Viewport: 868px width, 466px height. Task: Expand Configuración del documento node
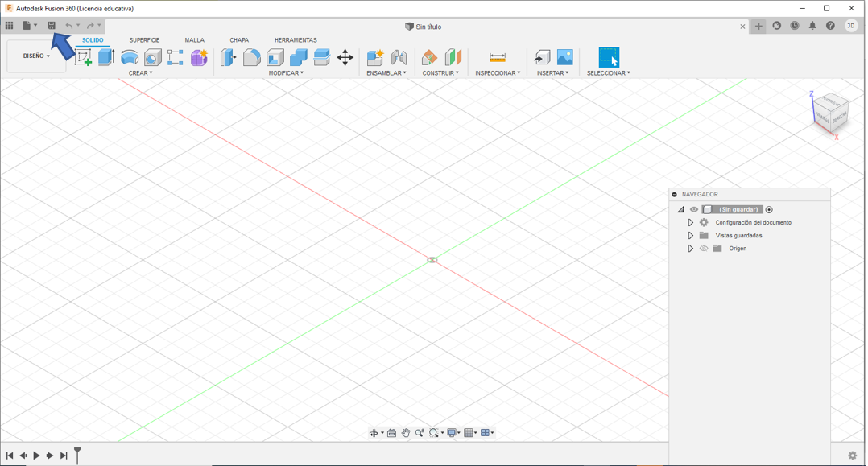tap(690, 222)
